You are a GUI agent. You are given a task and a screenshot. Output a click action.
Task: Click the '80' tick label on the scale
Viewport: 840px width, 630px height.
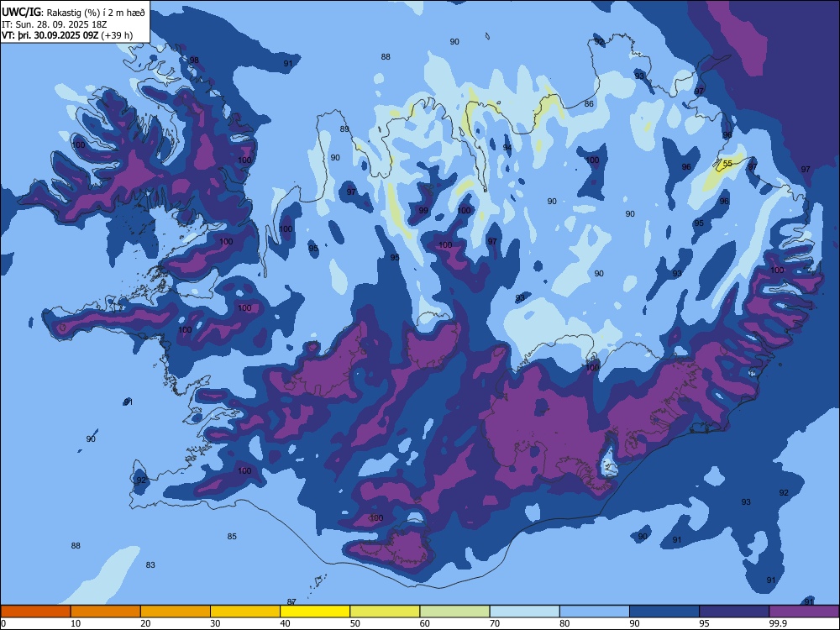pos(564,623)
